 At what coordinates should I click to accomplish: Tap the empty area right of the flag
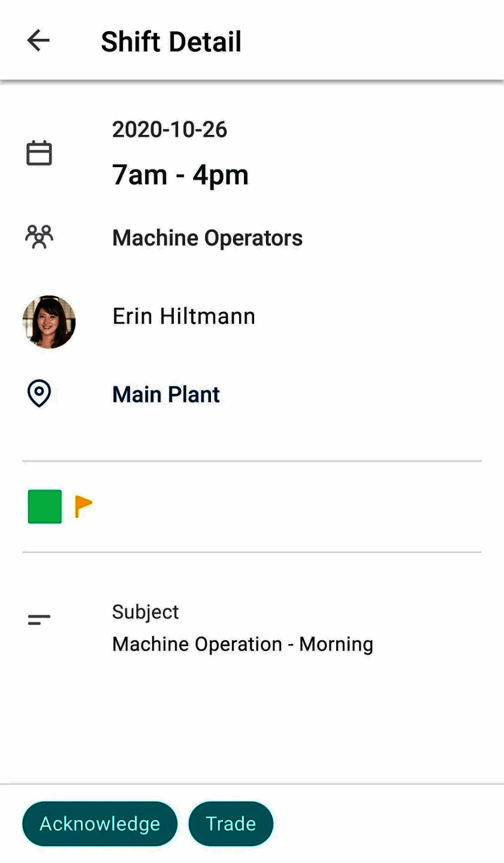pos(288,506)
